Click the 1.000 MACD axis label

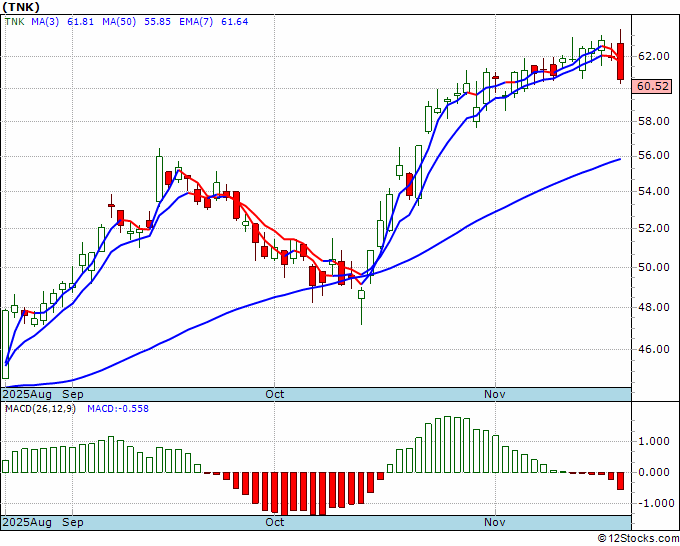coord(655,442)
